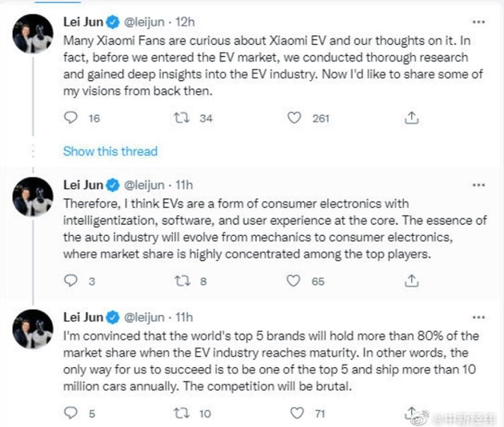
Task: Click Lei Jun's avatar on the third tweet
Action: tap(32, 330)
